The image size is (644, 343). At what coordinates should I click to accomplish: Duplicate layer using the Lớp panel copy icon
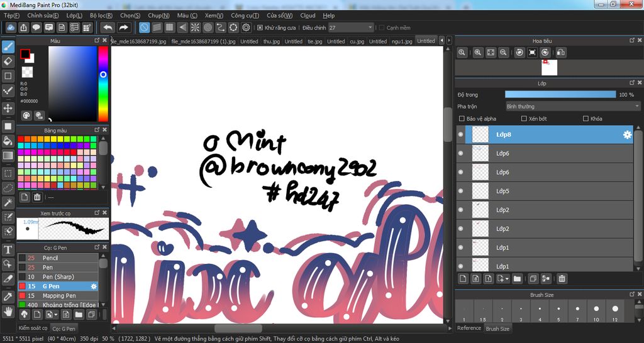(x=533, y=278)
